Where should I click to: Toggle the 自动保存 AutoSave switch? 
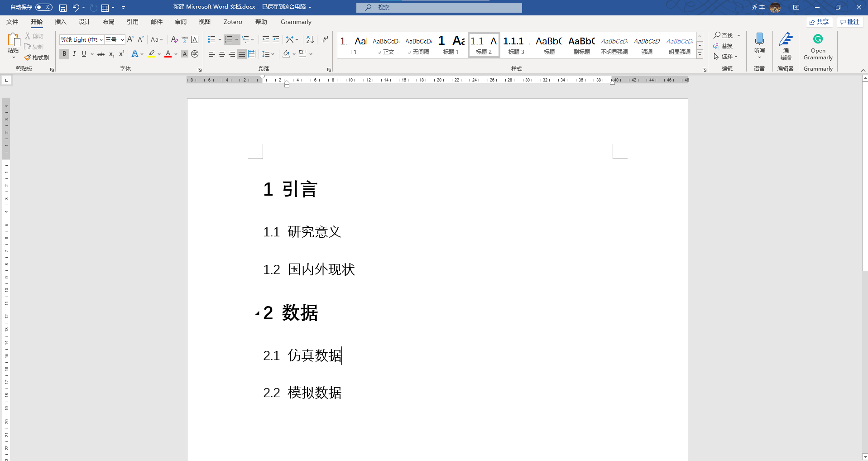click(x=44, y=7)
